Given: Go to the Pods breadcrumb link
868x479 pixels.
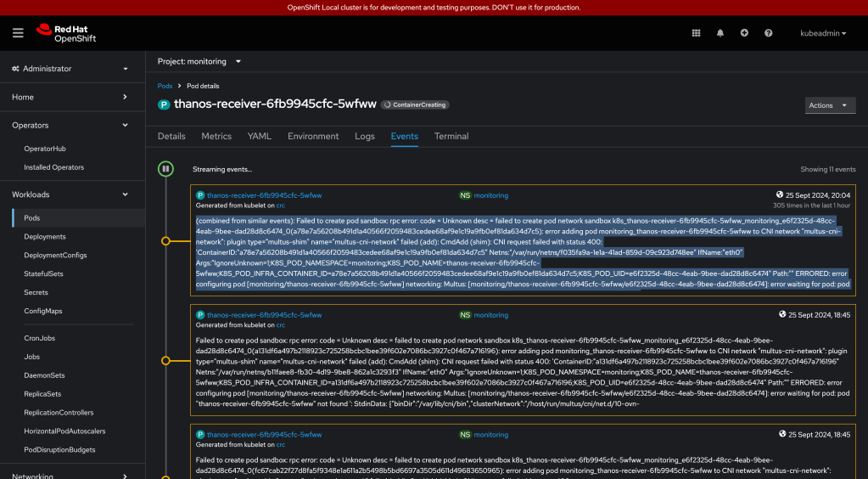Looking at the screenshot, I should pos(165,86).
